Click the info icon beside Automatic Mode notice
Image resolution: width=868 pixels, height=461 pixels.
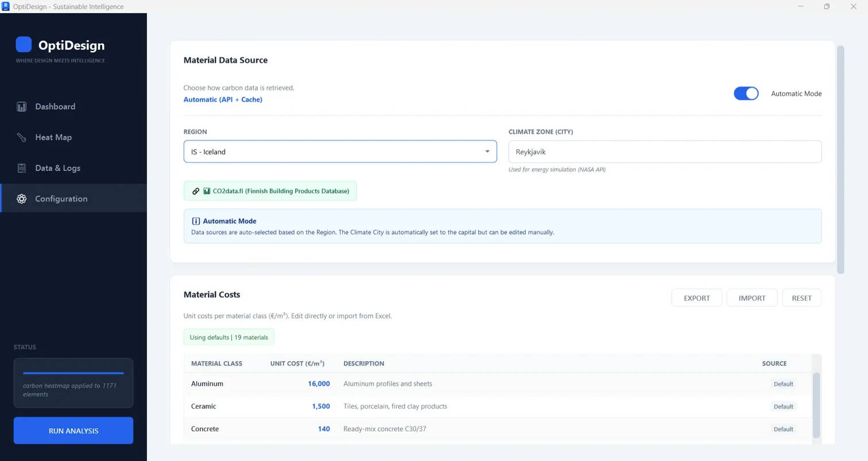196,221
